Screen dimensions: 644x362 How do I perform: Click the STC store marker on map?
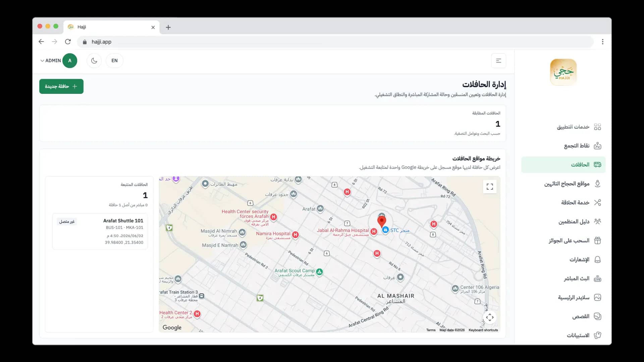pos(385,230)
